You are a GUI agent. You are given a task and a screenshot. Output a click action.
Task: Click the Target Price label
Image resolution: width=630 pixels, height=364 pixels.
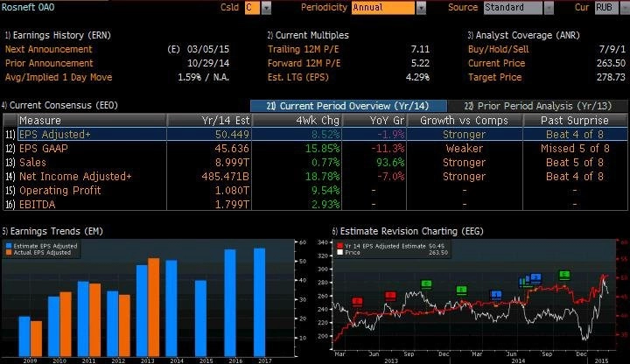(x=494, y=77)
